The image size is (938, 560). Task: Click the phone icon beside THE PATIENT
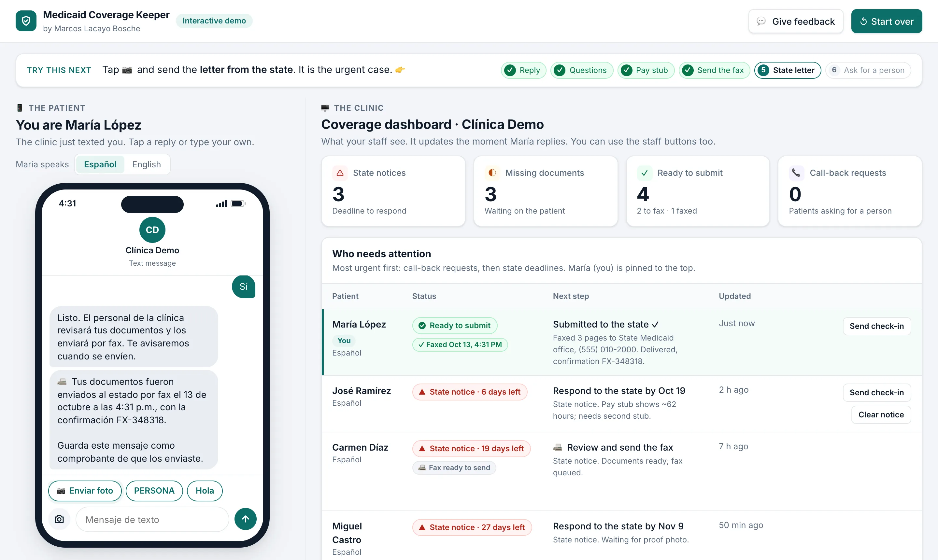click(20, 108)
